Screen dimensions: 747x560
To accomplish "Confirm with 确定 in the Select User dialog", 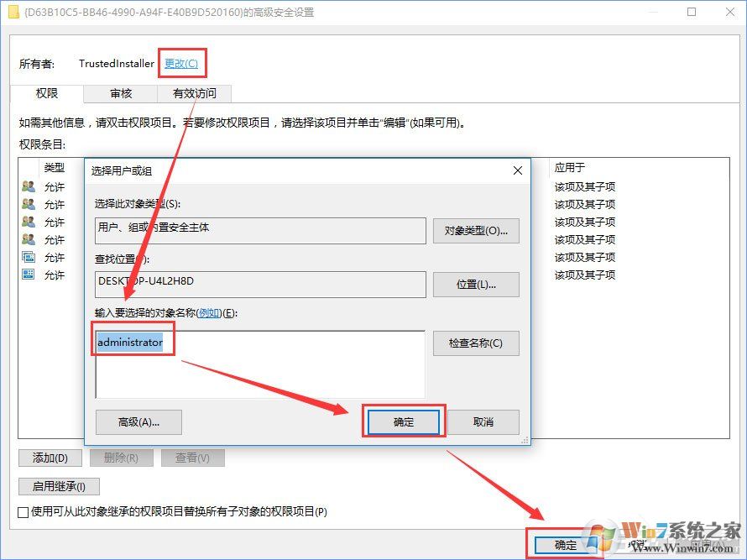I will click(402, 421).
